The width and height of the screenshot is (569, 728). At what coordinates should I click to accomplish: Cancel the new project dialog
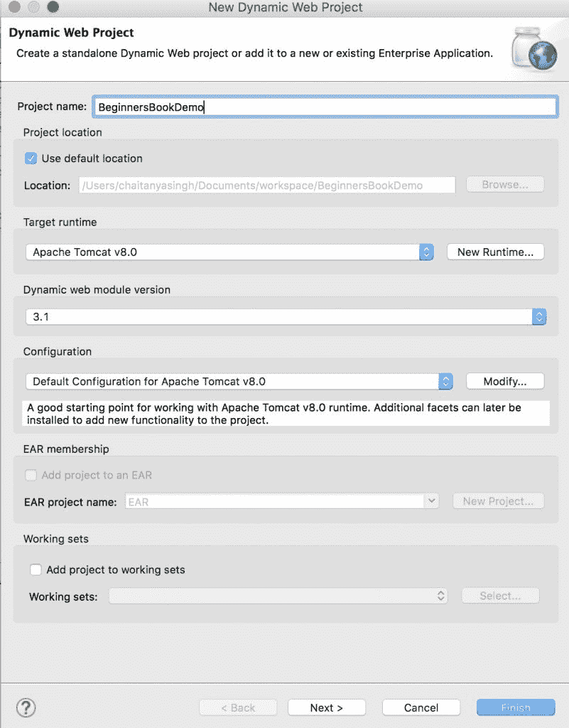coord(421,707)
